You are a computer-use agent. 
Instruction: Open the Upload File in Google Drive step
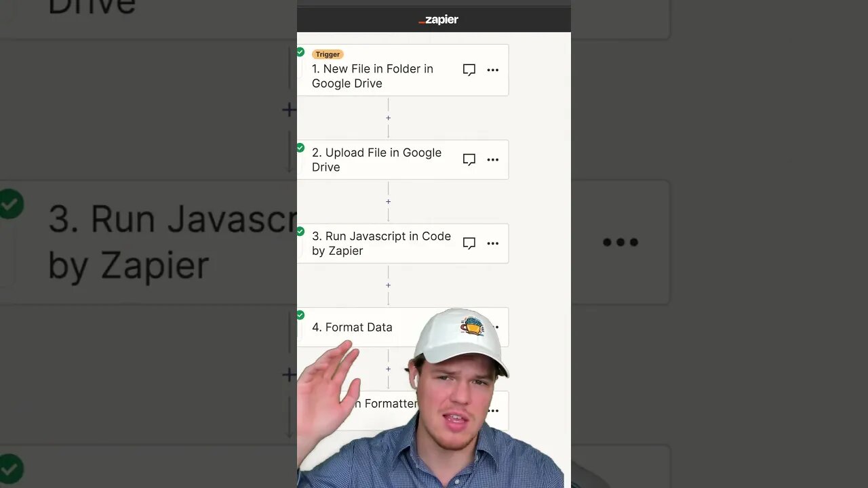(x=403, y=160)
